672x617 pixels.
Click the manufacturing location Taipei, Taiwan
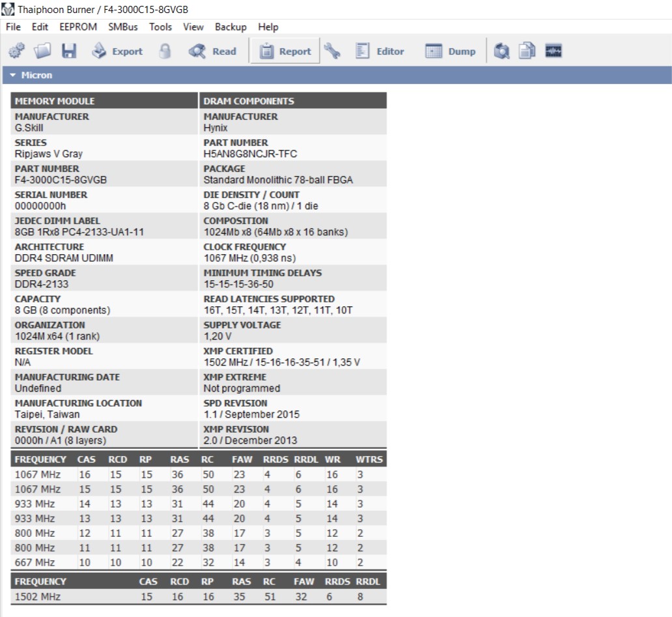click(x=47, y=414)
